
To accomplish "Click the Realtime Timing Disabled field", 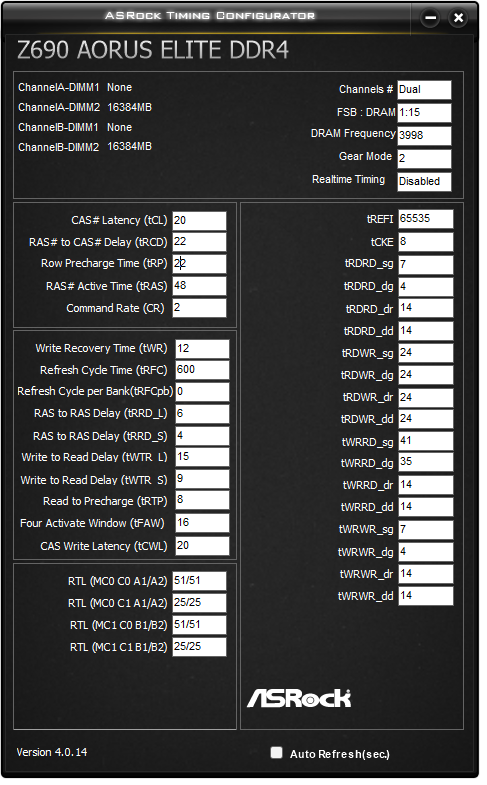I will [x=424, y=182].
